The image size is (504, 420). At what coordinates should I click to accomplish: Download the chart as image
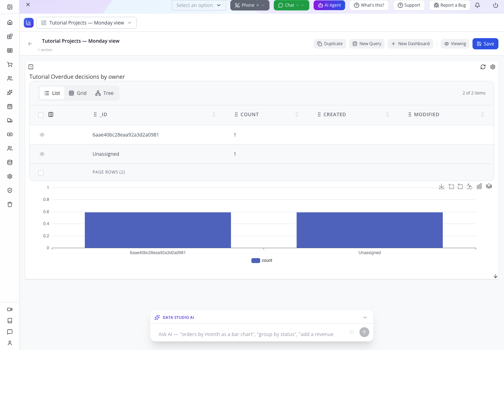(442, 187)
